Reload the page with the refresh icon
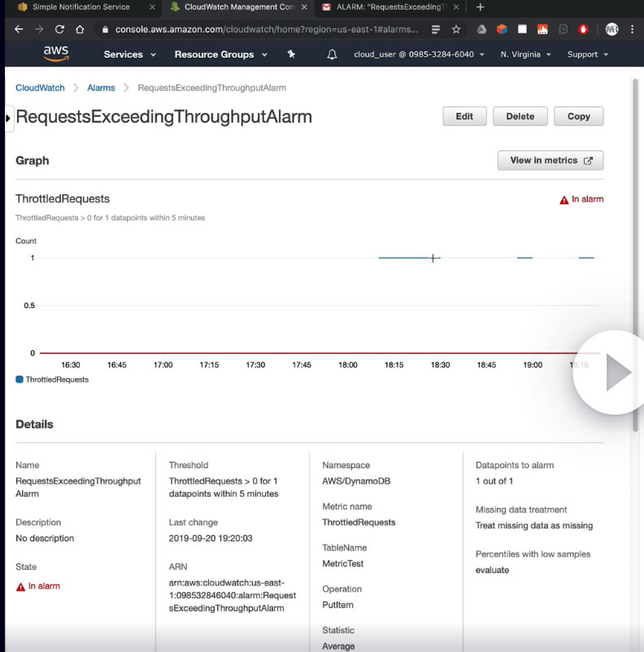644x652 pixels. 59,29
